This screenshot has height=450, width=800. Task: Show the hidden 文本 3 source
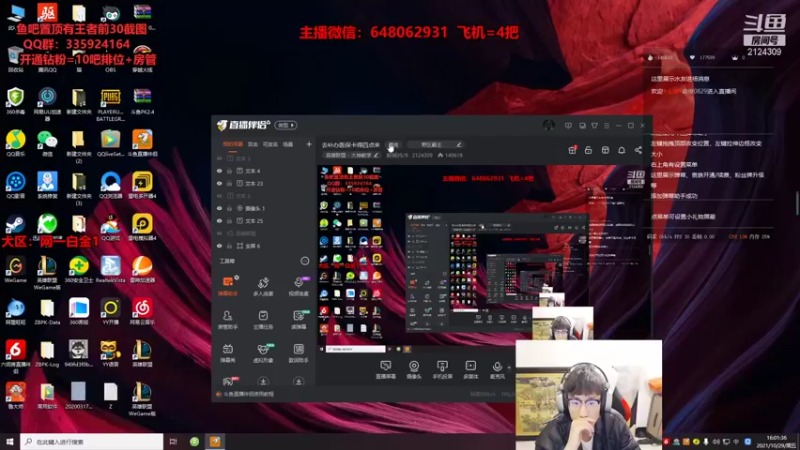[219, 159]
